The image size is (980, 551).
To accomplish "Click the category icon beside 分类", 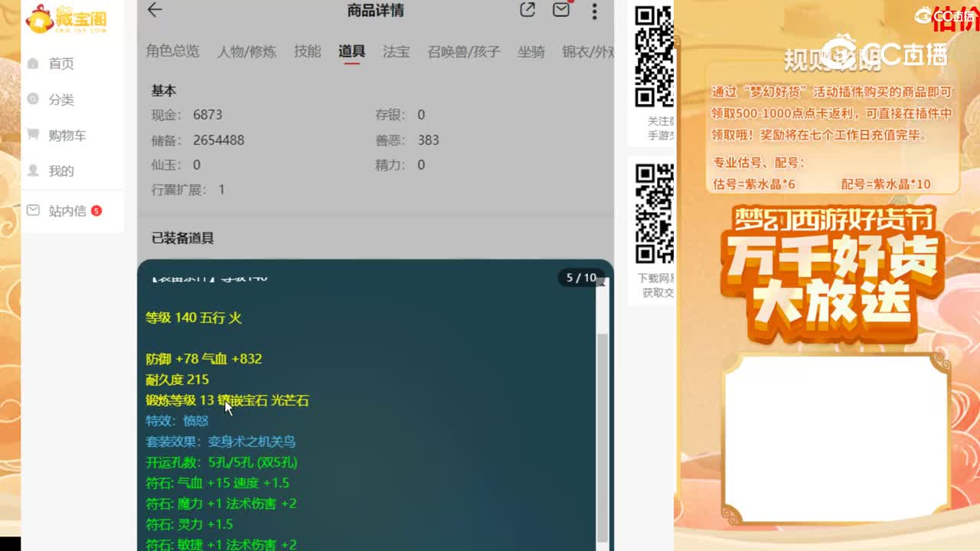I will click(33, 99).
